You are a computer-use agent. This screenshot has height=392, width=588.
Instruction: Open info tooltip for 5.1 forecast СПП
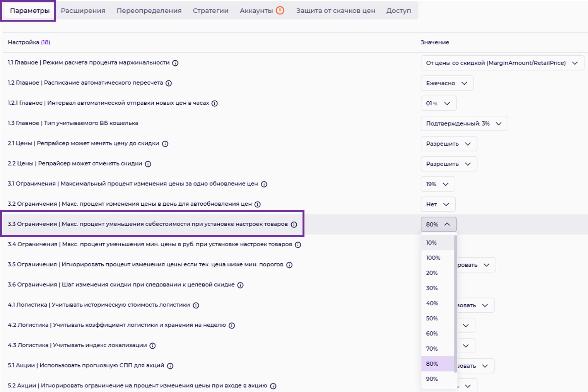point(170,366)
